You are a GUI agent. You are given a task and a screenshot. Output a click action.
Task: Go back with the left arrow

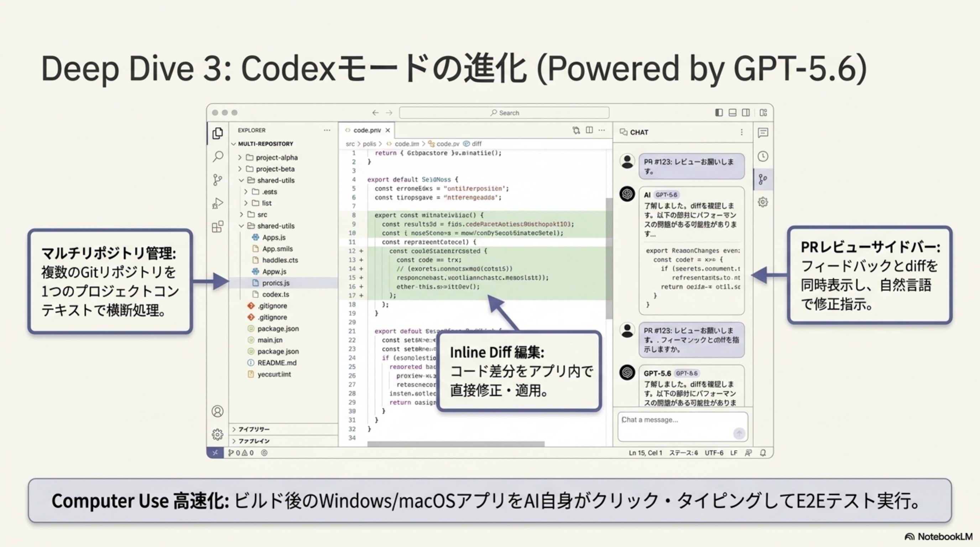(x=375, y=113)
